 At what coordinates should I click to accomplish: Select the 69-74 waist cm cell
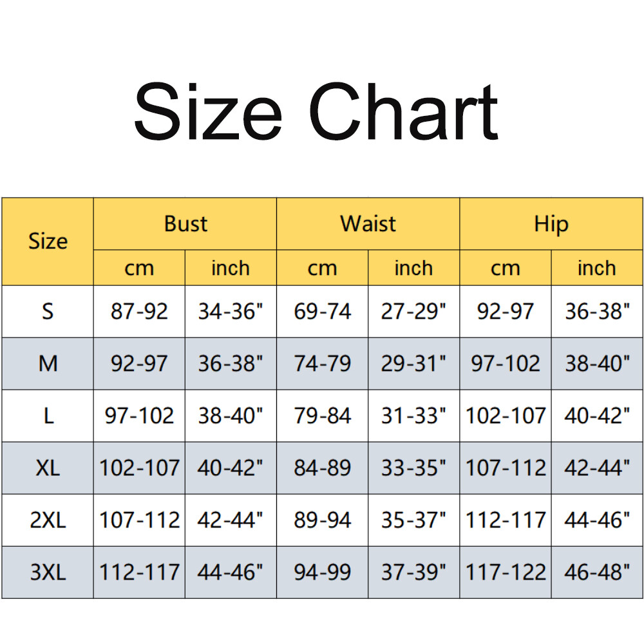[x=323, y=312]
